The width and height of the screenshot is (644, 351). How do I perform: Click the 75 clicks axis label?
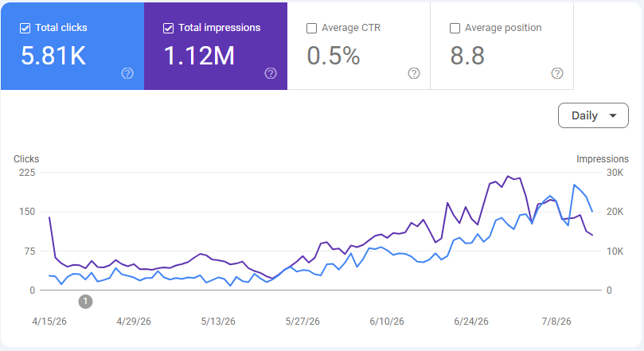click(x=30, y=252)
